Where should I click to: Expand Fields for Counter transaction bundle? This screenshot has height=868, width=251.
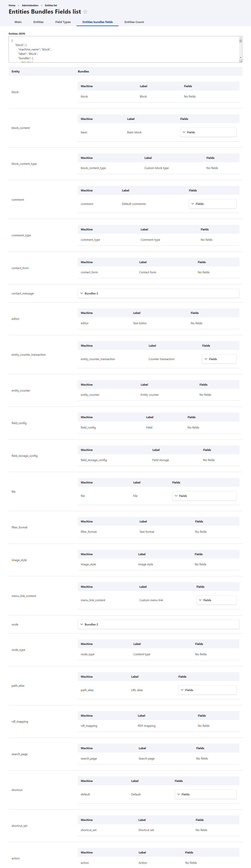[x=219, y=359]
